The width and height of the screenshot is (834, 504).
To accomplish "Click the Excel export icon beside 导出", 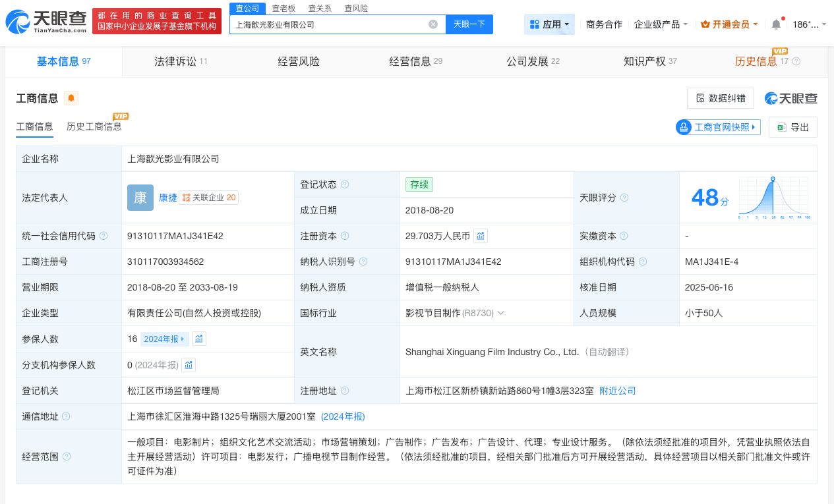I will tap(782, 127).
